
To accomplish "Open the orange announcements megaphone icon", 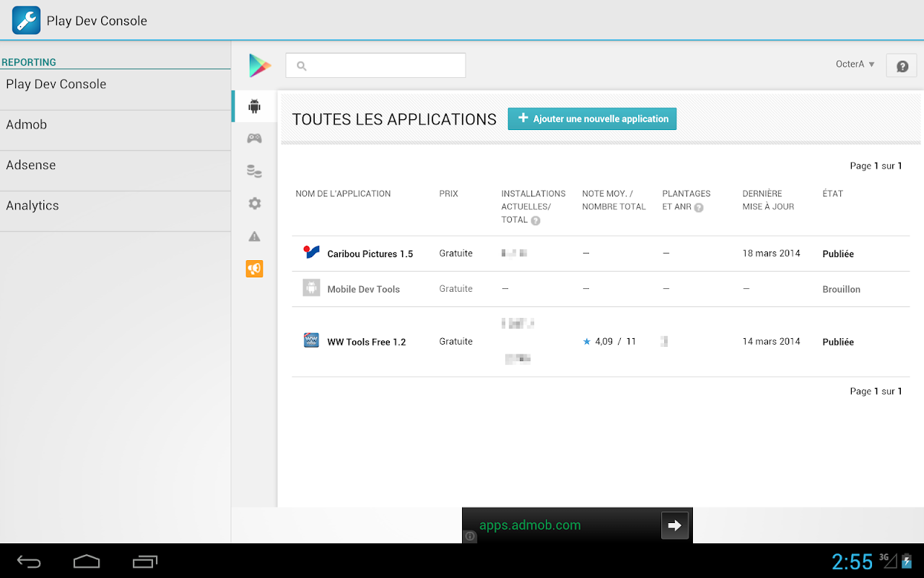I will pyautogui.click(x=254, y=269).
